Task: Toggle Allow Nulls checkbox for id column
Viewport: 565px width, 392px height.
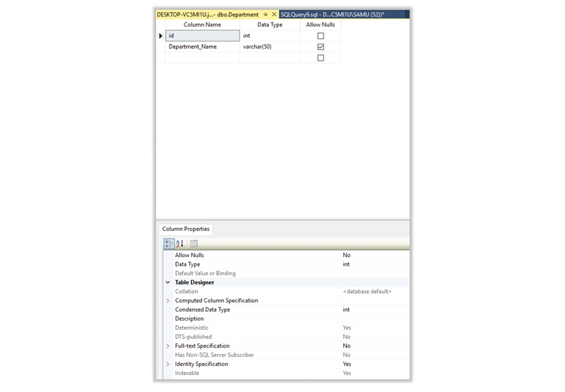Action: pos(321,36)
